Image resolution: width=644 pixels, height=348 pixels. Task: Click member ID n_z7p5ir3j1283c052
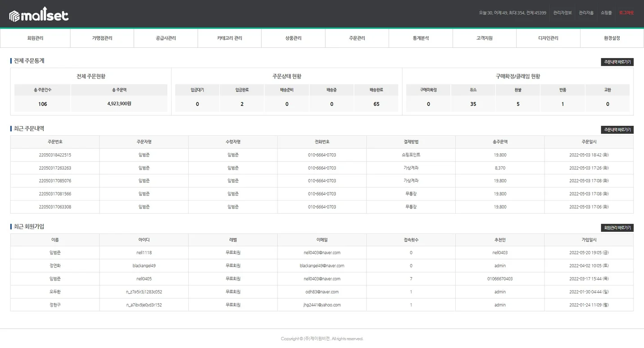pos(144,292)
